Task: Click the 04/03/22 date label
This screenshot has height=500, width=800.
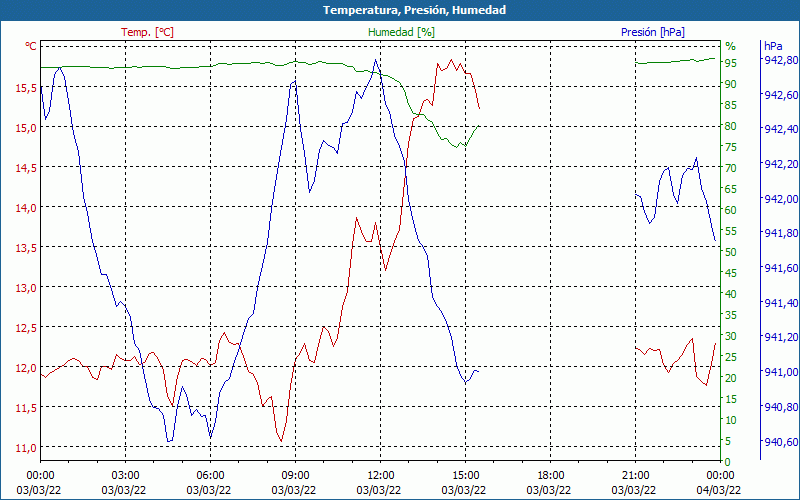Action: click(719, 490)
